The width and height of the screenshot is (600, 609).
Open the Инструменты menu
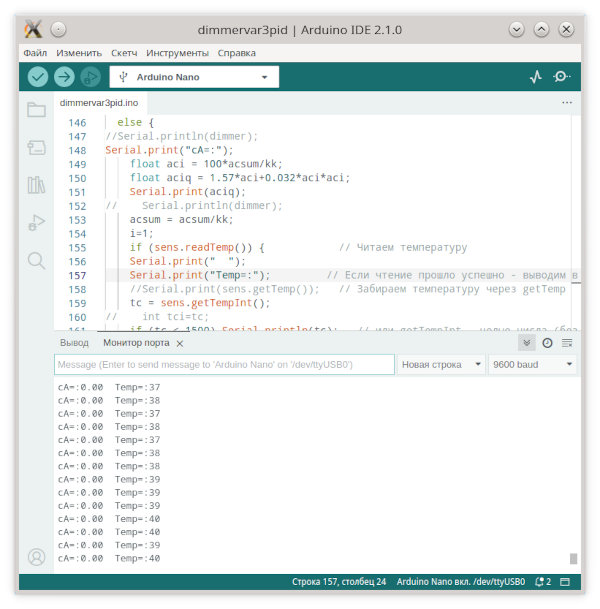click(177, 52)
